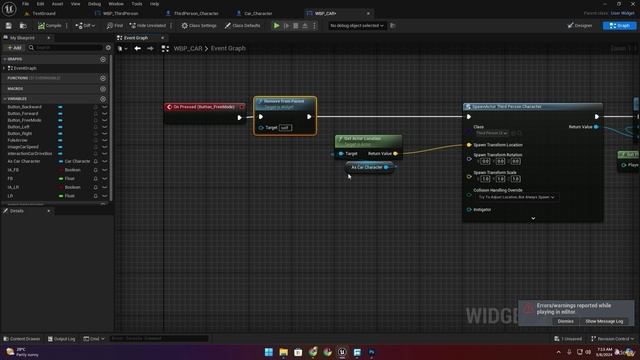The height and width of the screenshot is (360, 640).
Task: Open the Edit menu
Action: pyautogui.click(x=40, y=4)
